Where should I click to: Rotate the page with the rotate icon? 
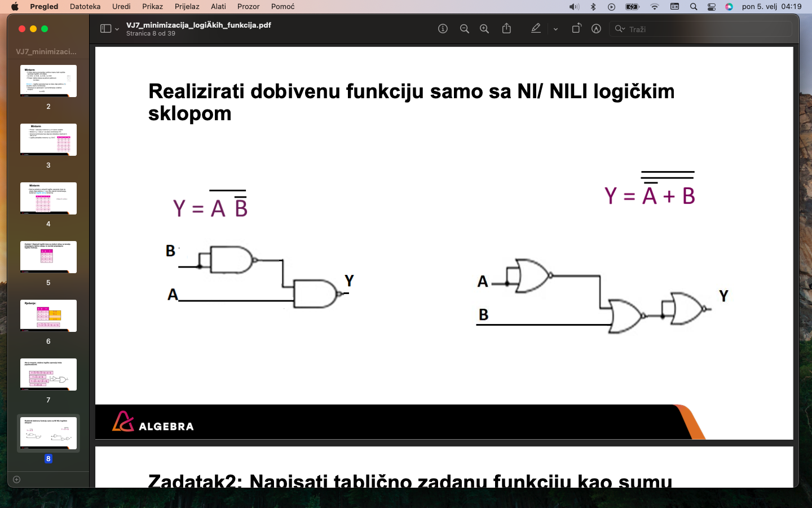(576, 28)
